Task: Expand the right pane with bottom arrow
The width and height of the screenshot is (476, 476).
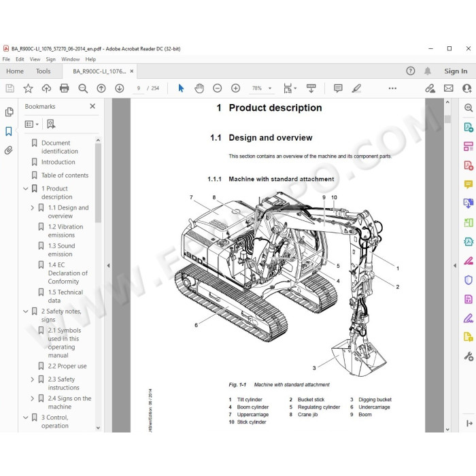Action: 469,423
